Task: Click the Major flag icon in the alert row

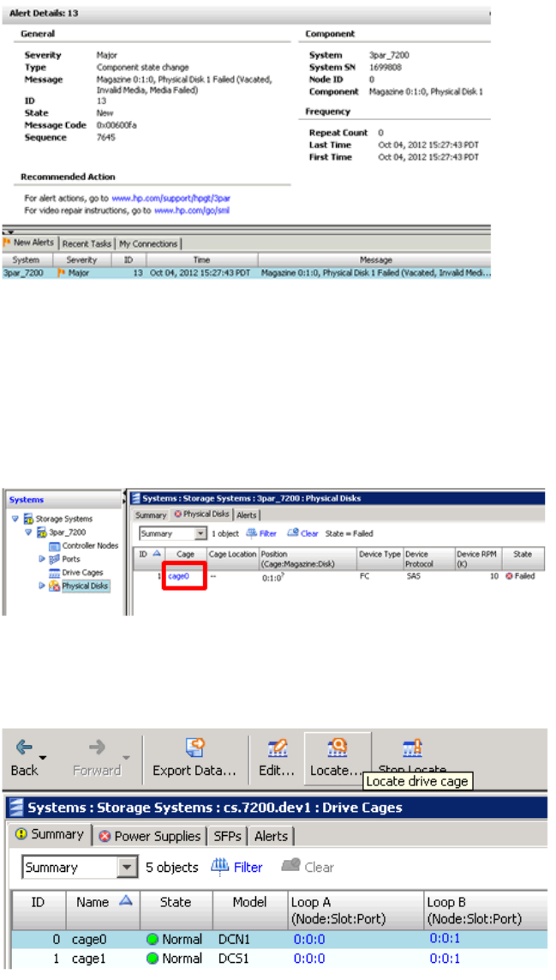Action: pos(61,274)
